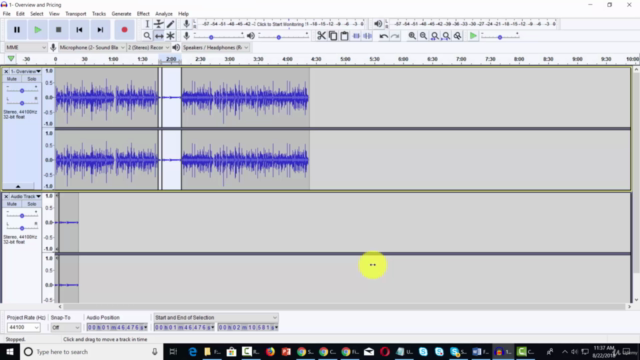
Task: Click the playback meter speaker icon
Action: click(378, 24)
